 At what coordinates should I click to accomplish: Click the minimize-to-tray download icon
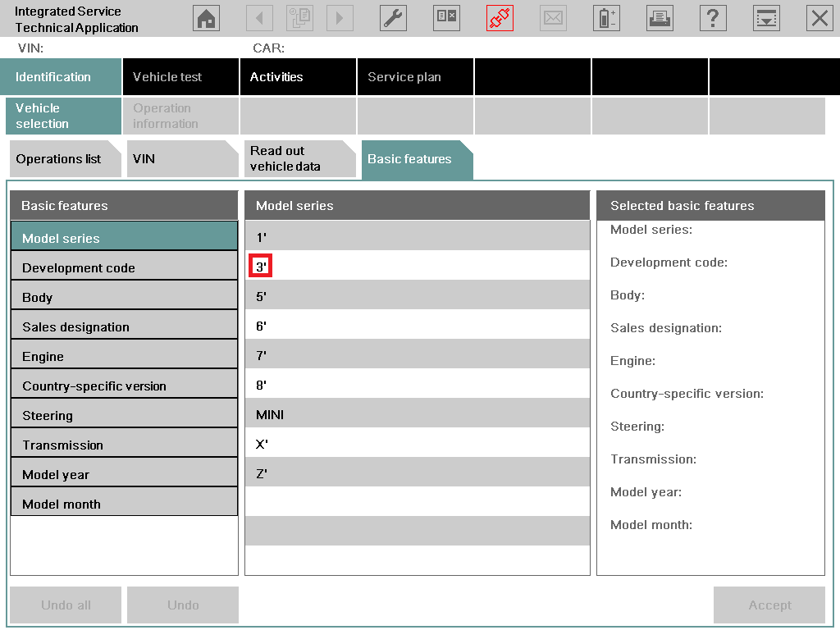pos(767,18)
